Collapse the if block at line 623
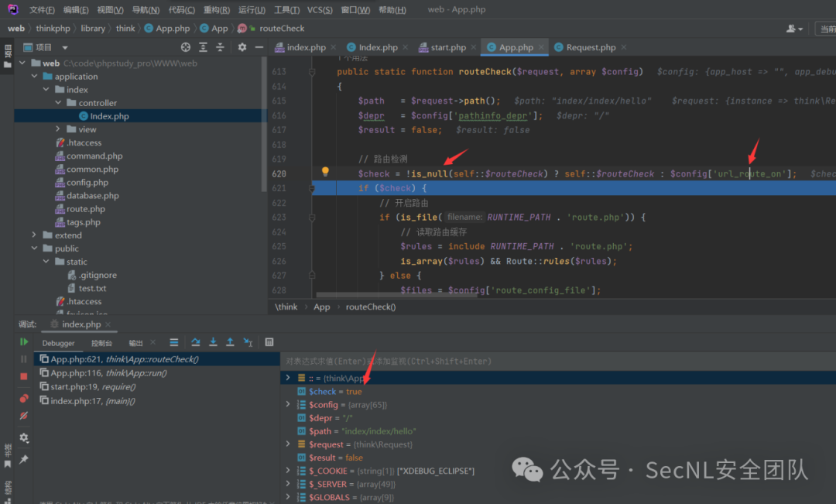 click(313, 218)
